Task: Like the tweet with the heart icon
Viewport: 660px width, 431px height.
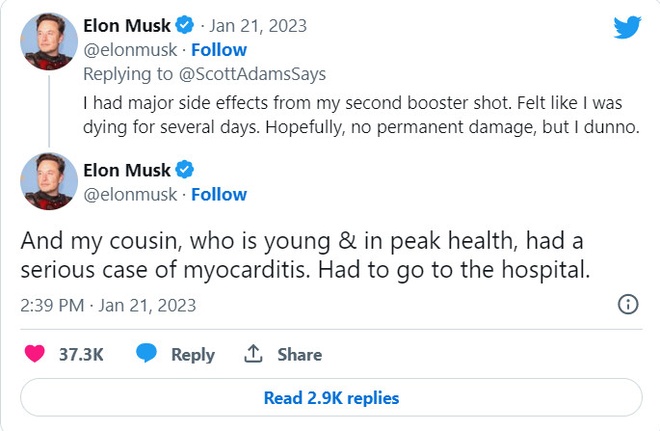Action: pyautogui.click(x=35, y=354)
